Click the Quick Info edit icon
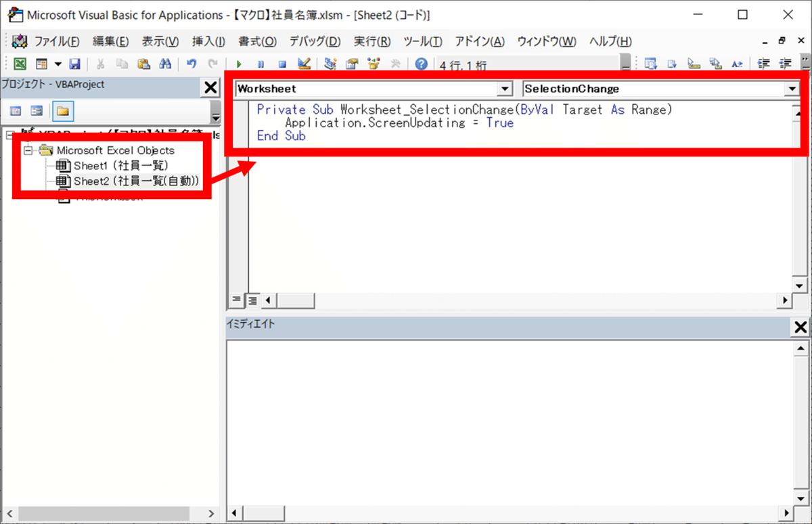Screen dimensions: 812x524 [694, 64]
